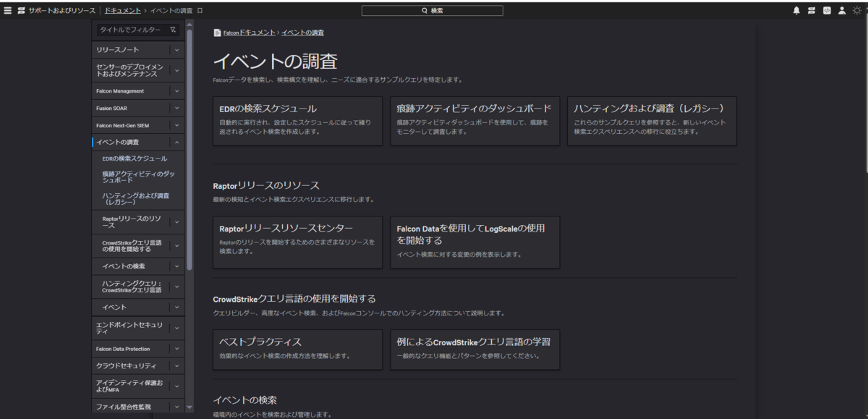Expand センサーのデプロイメントおよびメンテナンス chevron
The height and width of the screenshot is (419, 868).
tap(177, 70)
